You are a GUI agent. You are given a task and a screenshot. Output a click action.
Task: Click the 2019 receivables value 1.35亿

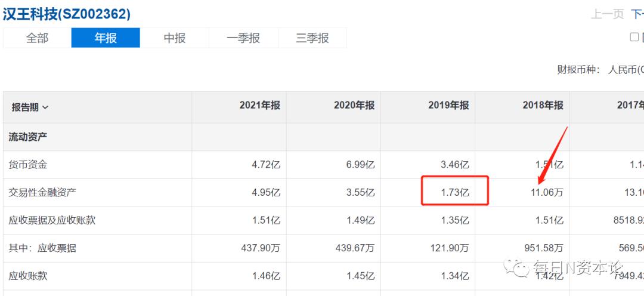pos(456,220)
